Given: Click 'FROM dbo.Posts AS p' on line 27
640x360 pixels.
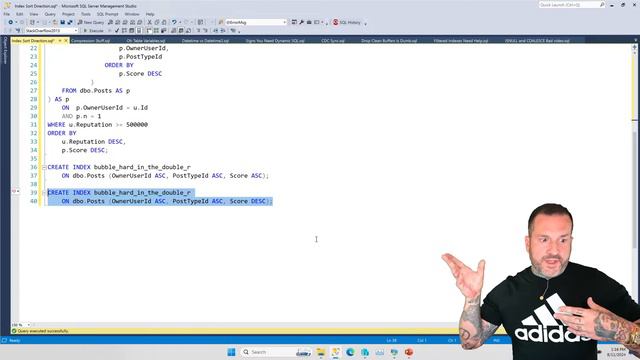Looking at the screenshot, I should 96,91.
